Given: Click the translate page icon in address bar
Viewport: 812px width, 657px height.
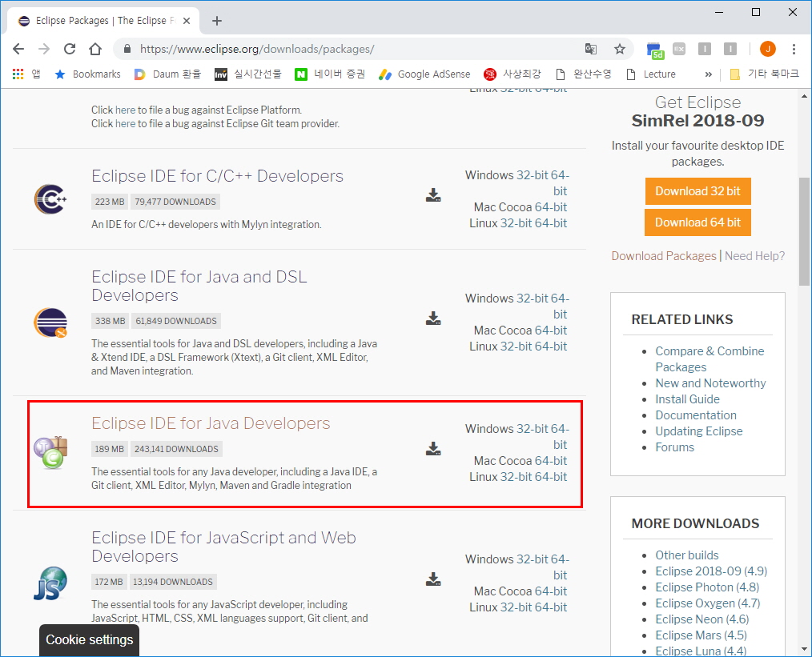Looking at the screenshot, I should (x=591, y=49).
